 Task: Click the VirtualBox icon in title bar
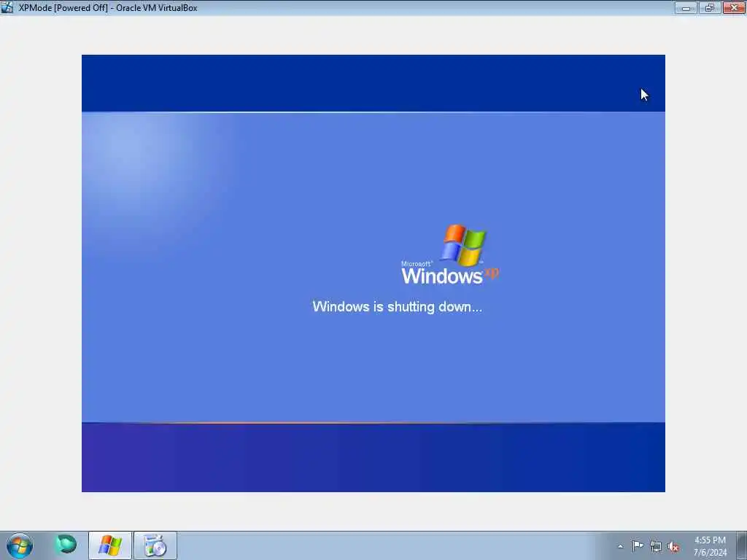point(7,7)
